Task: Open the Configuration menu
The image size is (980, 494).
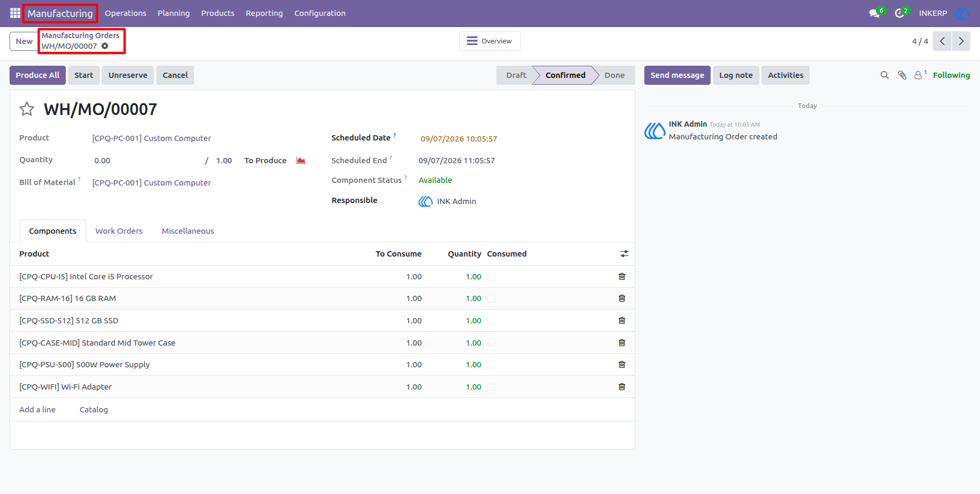Action: [320, 13]
